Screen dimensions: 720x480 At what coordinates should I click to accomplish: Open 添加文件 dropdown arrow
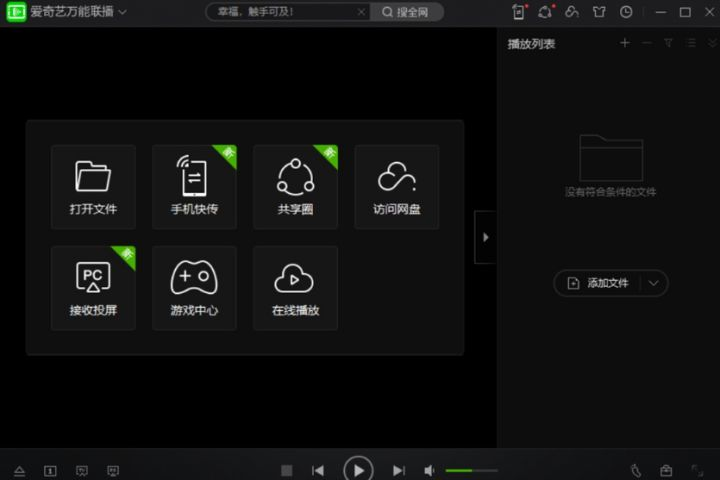click(x=654, y=283)
